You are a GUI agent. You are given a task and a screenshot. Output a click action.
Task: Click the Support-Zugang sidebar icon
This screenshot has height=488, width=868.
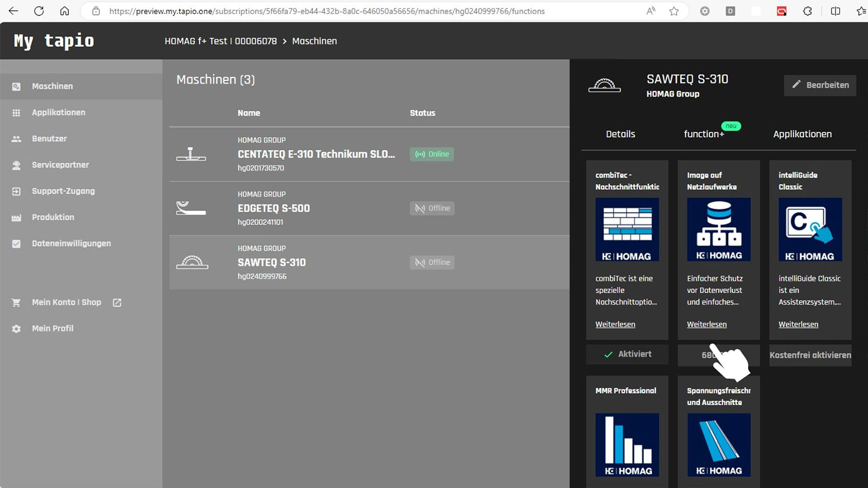coord(16,191)
